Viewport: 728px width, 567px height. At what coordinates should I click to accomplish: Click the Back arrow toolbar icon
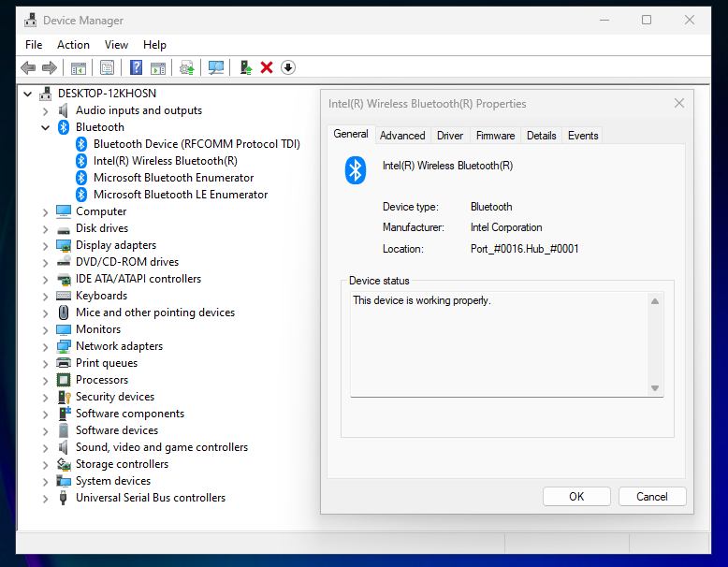(x=28, y=67)
